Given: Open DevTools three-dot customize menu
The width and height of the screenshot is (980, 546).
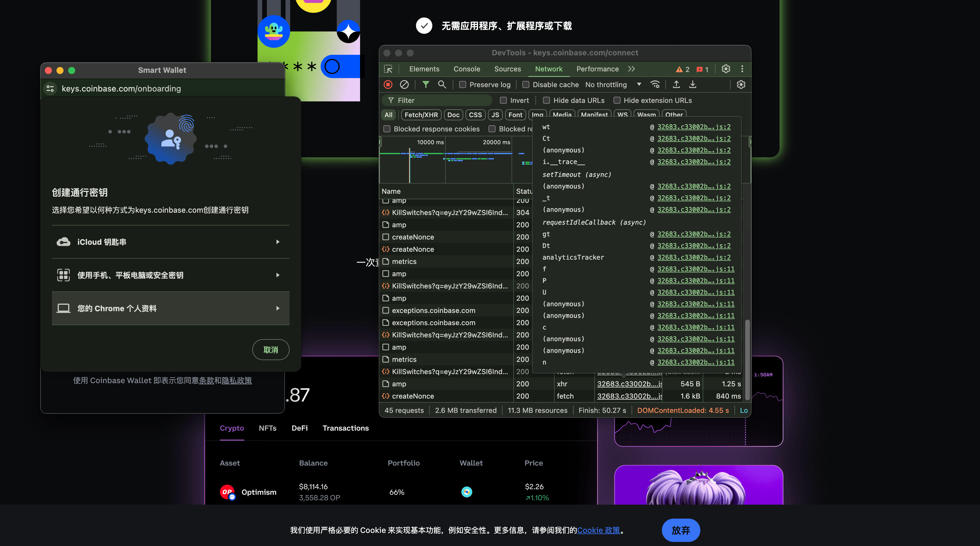Looking at the screenshot, I should [742, 69].
